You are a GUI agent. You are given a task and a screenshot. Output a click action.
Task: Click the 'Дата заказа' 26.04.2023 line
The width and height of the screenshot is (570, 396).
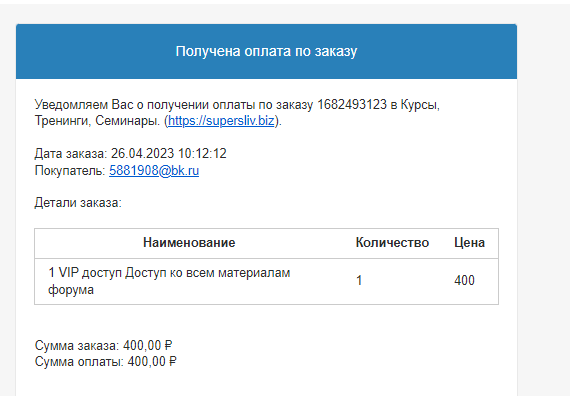(131, 153)
